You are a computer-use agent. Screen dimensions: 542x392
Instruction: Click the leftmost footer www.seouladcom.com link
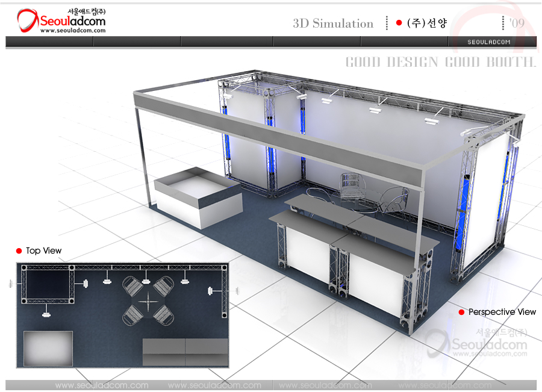101,385
